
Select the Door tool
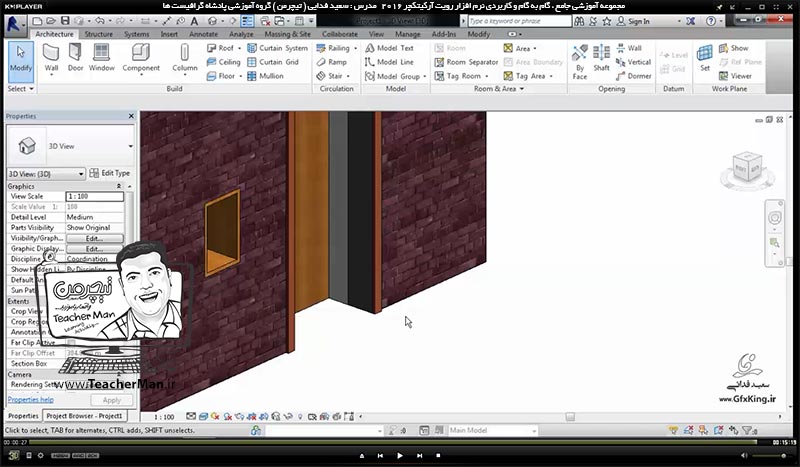[x=75, y=58]
